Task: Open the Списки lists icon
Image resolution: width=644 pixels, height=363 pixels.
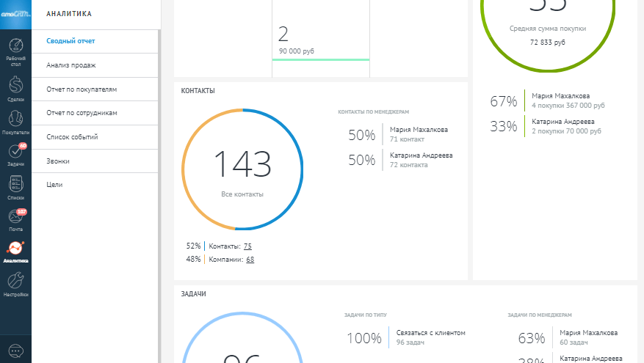Action: 15,187
